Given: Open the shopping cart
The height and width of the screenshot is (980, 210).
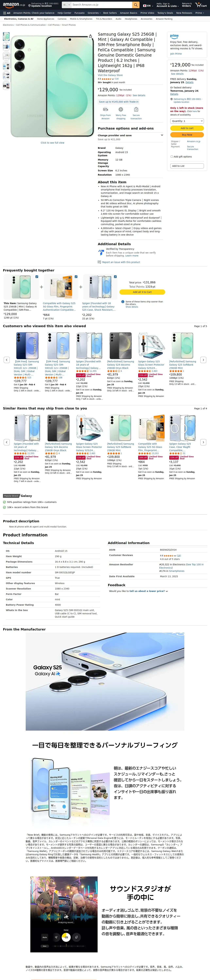Looking at the screenshot, I should [x=201, y=5].
